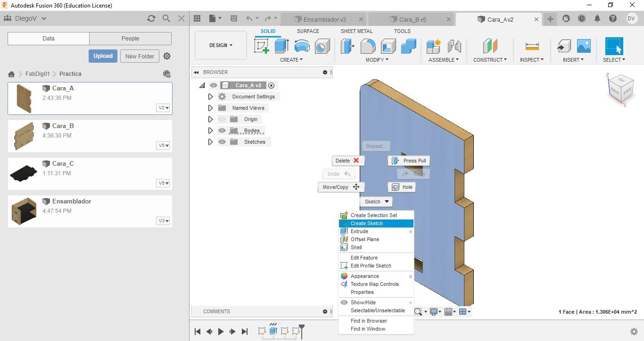
Task: Activate Cara_A v2 component radio button
Action: click(x=271, y=85)
